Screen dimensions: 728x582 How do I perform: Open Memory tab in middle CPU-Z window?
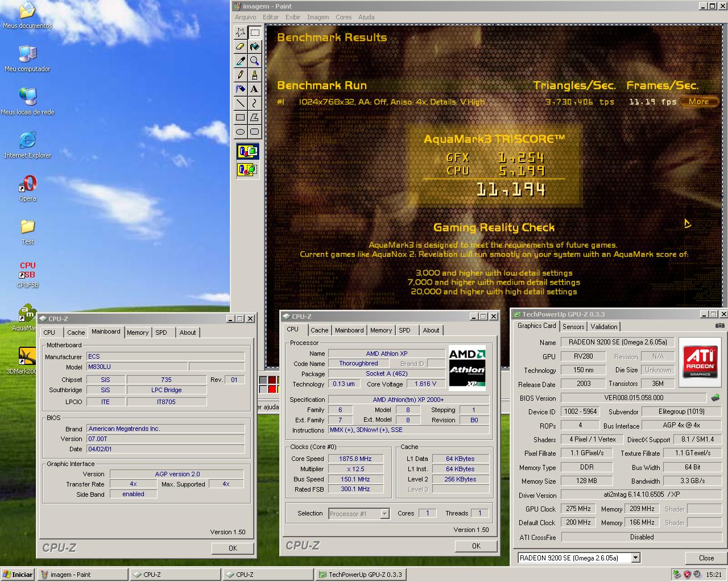pyautogui.click(x=381, y=330)
